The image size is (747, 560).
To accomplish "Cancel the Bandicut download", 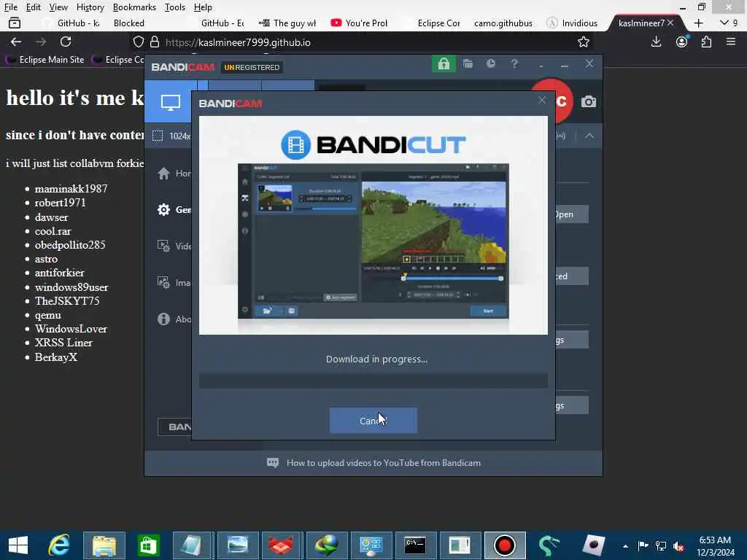I will 373,421.
